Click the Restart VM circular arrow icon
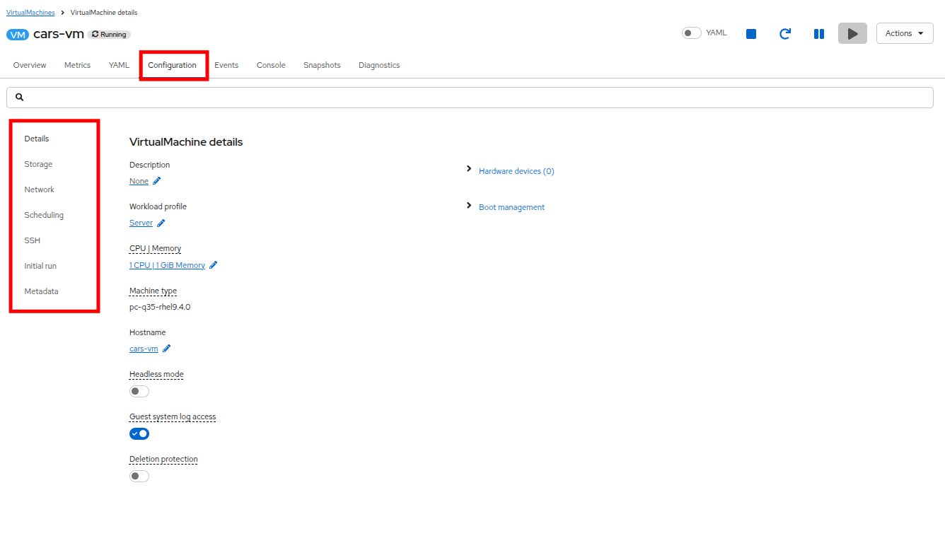 pos(785,34)
